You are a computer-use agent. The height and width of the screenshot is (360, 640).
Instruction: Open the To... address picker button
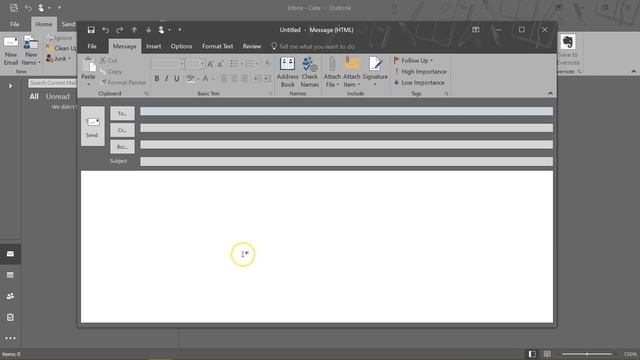click(122, 113)
